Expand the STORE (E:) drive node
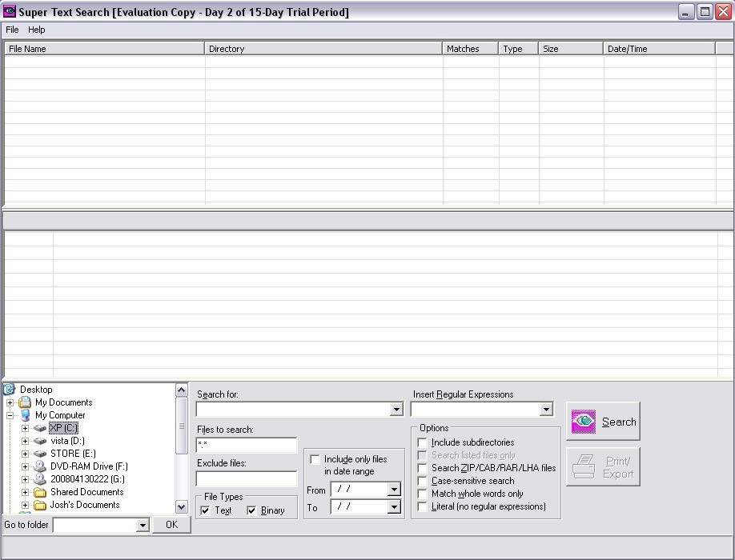This screenshot has height=560, width=735. pos(26,454)
